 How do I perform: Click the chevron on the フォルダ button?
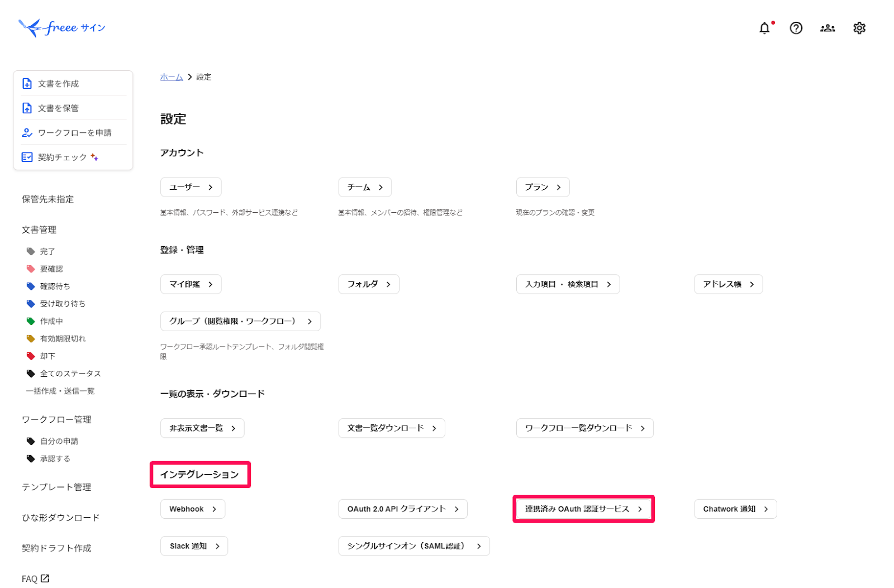[x=388, y=284]
